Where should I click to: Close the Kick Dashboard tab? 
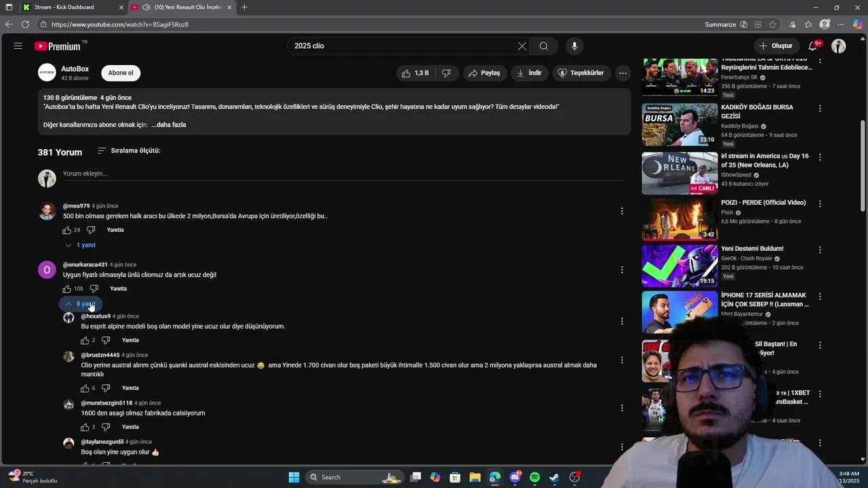pyautogui.click(x=121, y=7)
